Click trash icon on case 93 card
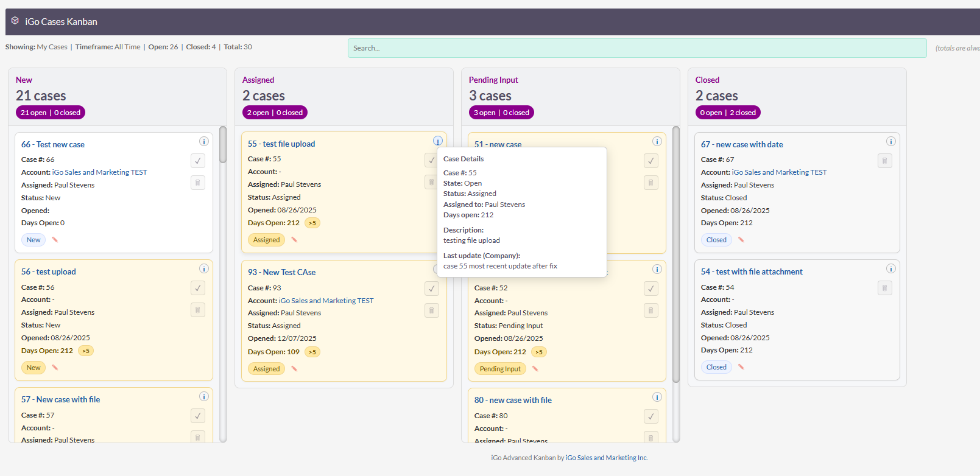This screenshot has width=980, height=476. tap(431, 310)
